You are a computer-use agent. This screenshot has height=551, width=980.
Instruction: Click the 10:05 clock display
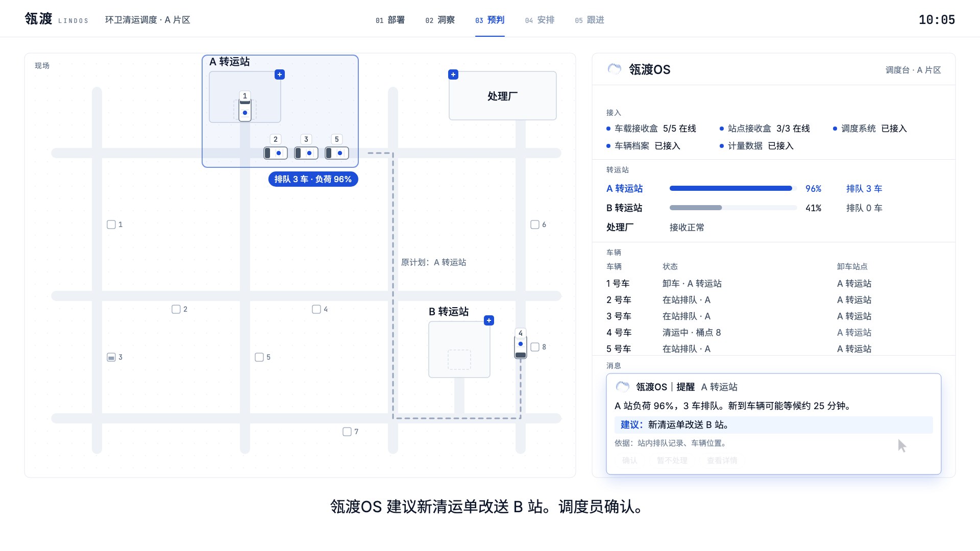(x=937, y=20)
